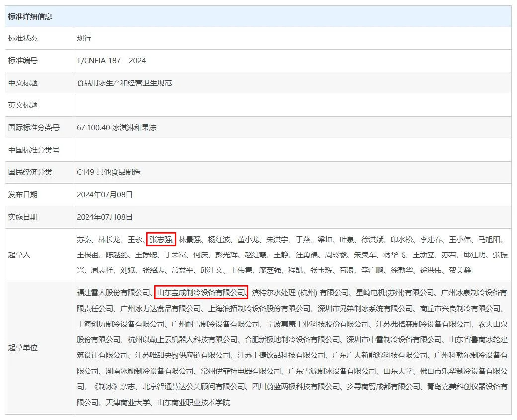Click the 标准详细信息 table header

[x=30, y=16]
